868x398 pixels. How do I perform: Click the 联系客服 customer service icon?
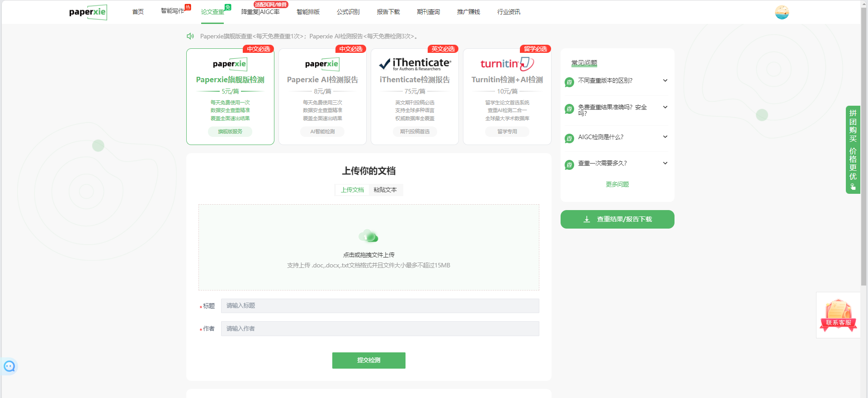(x=838, y=315)
